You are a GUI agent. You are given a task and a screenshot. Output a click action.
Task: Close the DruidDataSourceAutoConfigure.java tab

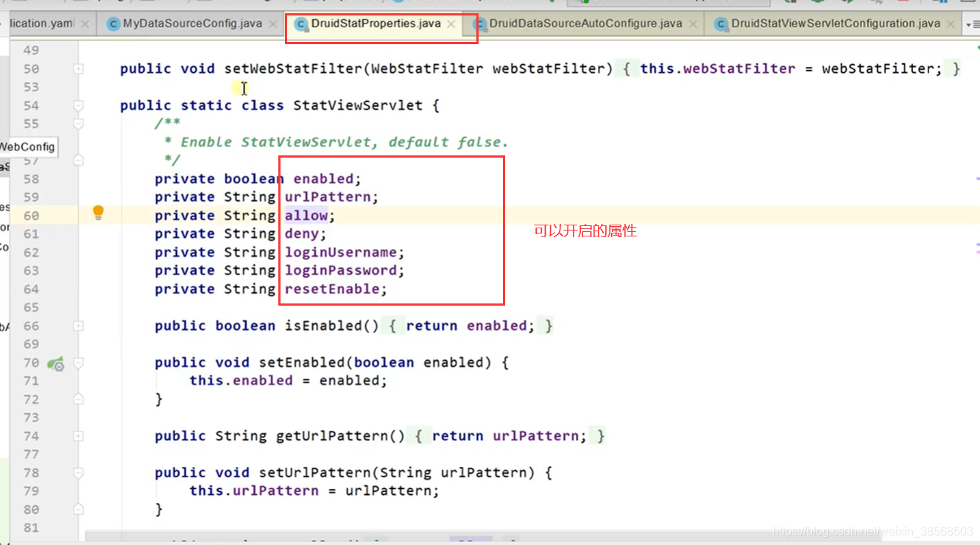tap(694, 24)
